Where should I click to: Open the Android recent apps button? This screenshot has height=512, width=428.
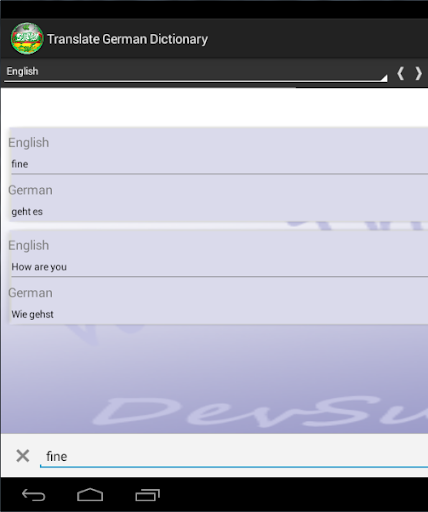[147, 495]
